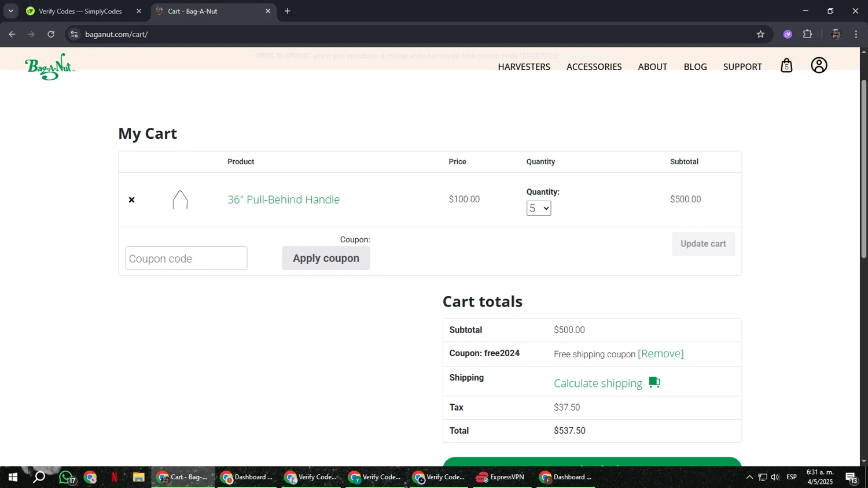Open ExpressVPN from the taskbar
The image size is (868, 488).
[x=502, y=478]
